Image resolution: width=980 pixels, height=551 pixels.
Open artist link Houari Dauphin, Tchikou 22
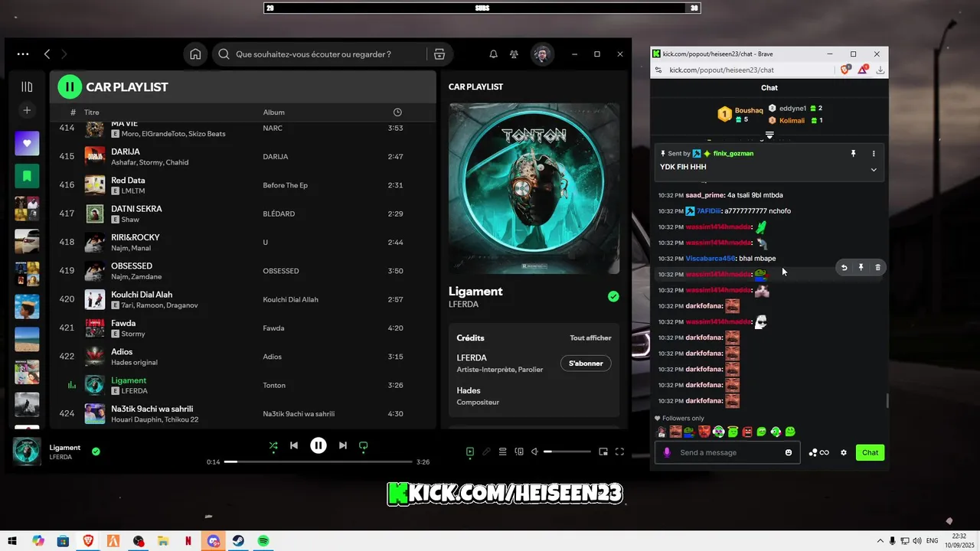[155, 419]
